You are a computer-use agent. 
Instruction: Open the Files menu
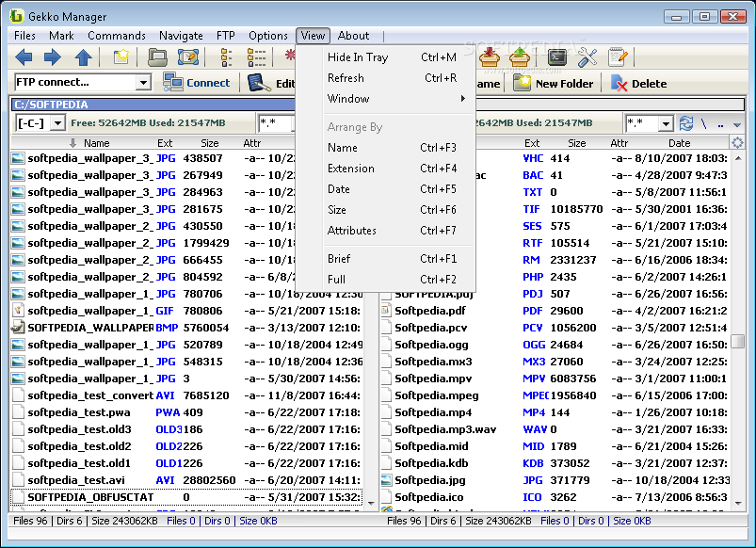click(24, 36)
